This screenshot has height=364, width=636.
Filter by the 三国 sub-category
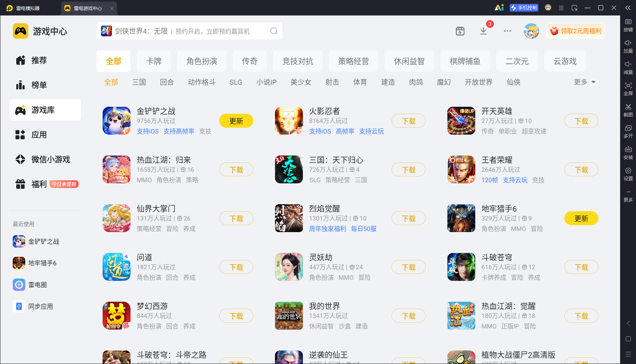[139, 82]
